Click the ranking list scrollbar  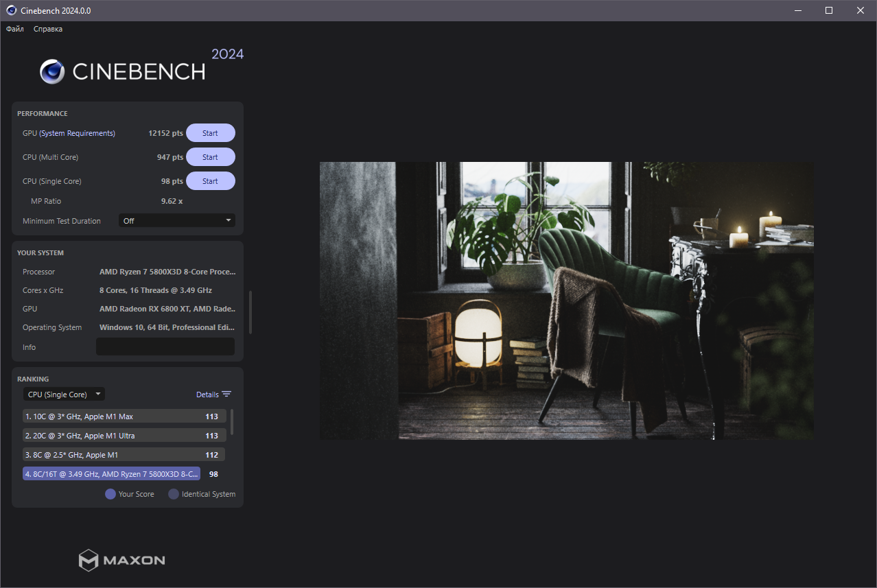pos(232,422)
